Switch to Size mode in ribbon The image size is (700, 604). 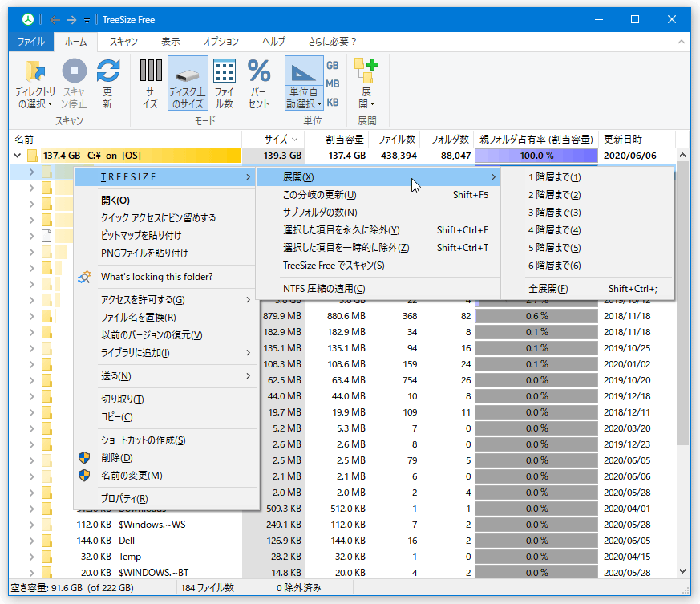click(151, 84)
